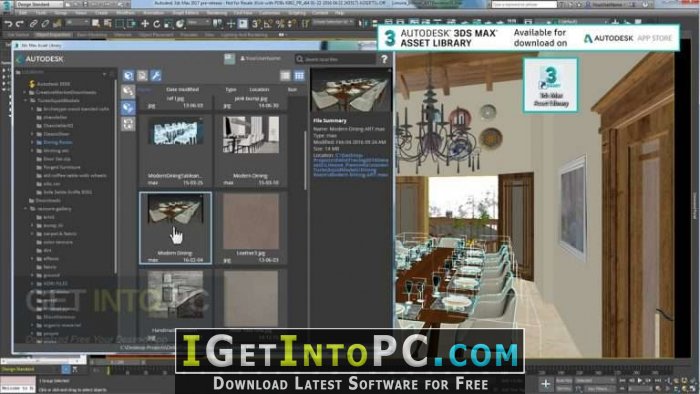Image resolution: width=700 pixels, height=394 pixels.
Task: Activate the Select and Rotate tool
Action: [157, 24]
